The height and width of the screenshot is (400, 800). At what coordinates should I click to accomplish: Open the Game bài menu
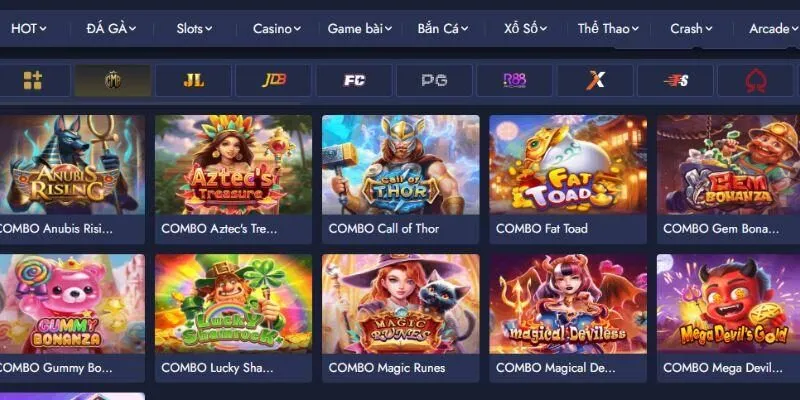point(360,29)
